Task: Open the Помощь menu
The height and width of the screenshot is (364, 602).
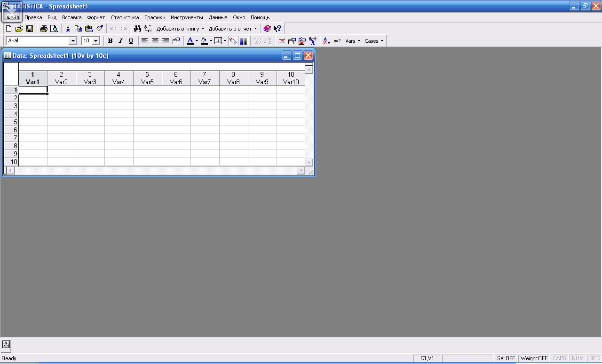Action: click(x=260, y=17)
